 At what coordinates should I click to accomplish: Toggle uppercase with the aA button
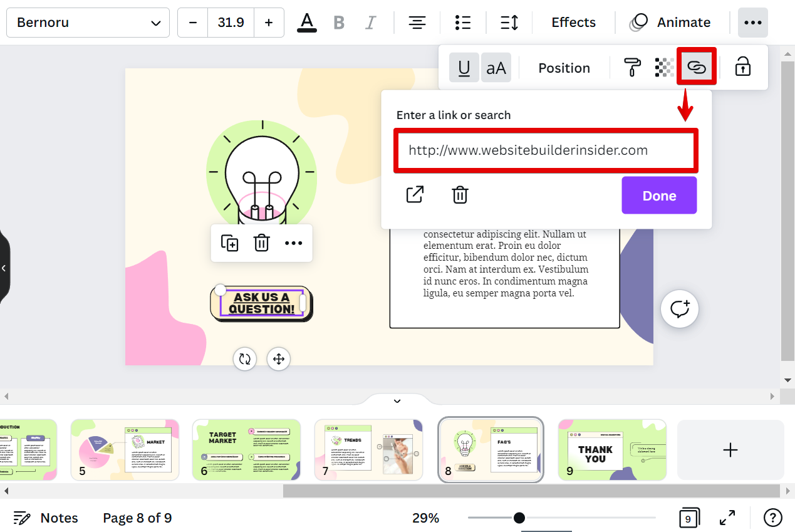click(496, 67)
